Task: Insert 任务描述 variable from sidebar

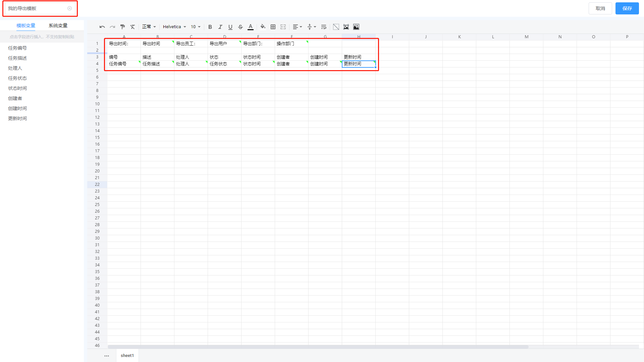Action: (x=17, y=58)
